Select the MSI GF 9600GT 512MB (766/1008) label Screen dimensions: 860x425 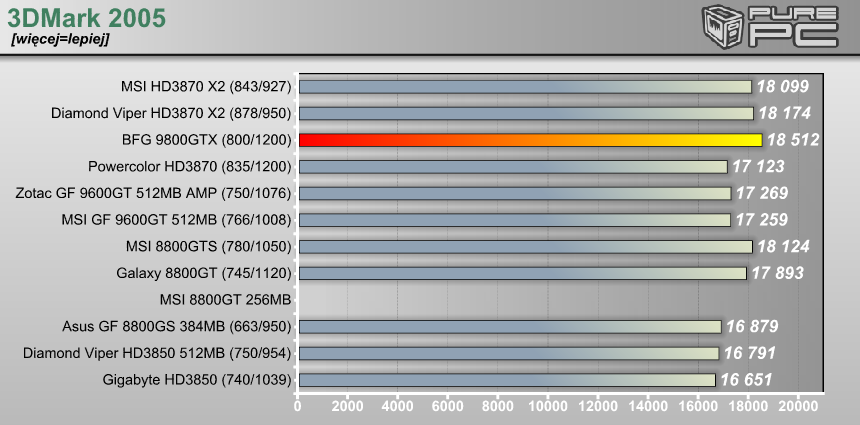click(177, 219)
